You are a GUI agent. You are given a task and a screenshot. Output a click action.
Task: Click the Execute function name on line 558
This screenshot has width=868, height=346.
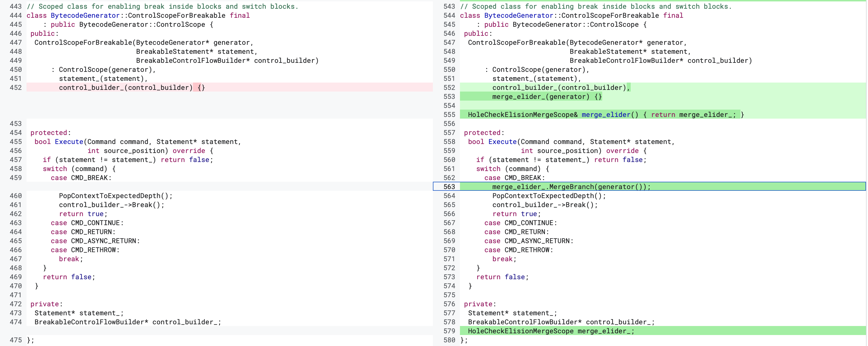[x=502, y=142]
